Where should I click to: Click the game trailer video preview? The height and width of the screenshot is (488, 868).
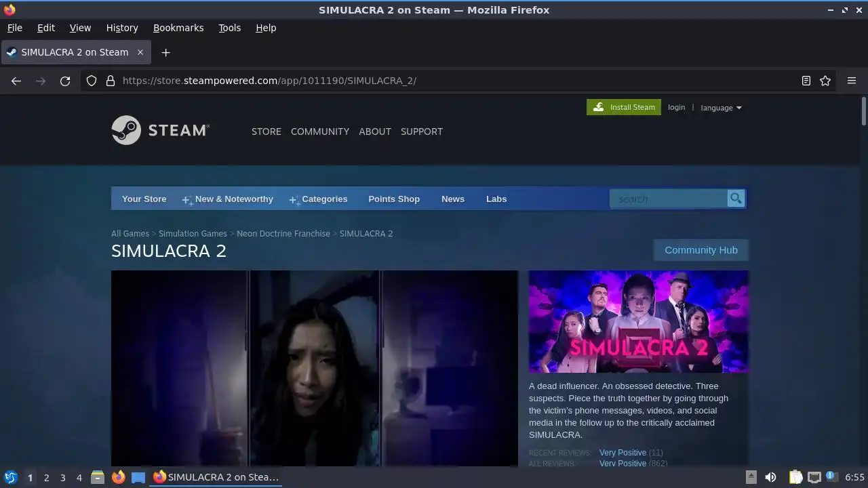coord(315,368)
